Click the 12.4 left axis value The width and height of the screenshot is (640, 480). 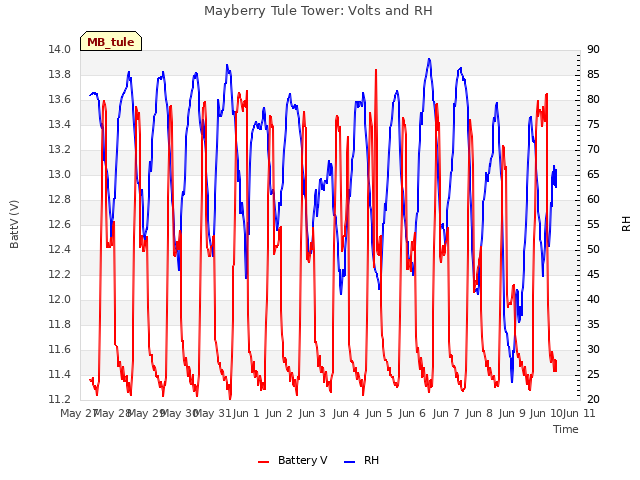(60, 249)
